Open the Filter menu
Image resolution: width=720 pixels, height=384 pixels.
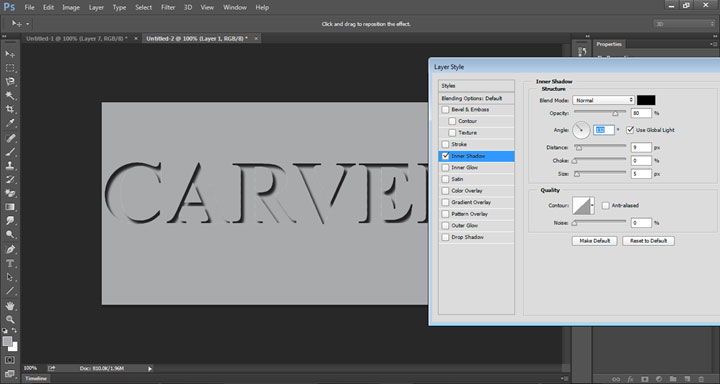tap(168, 7)
